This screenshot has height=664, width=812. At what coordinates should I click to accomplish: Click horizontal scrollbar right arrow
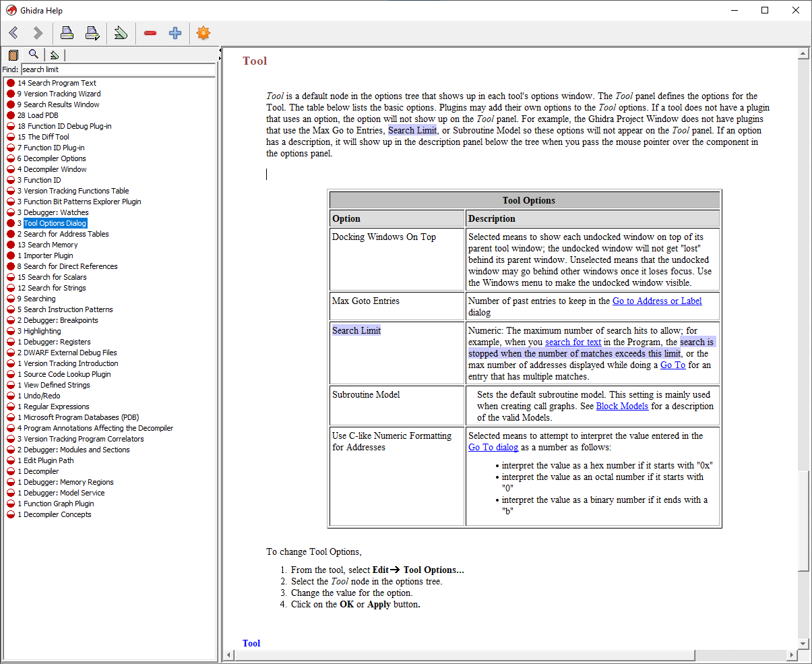(791, 655)
